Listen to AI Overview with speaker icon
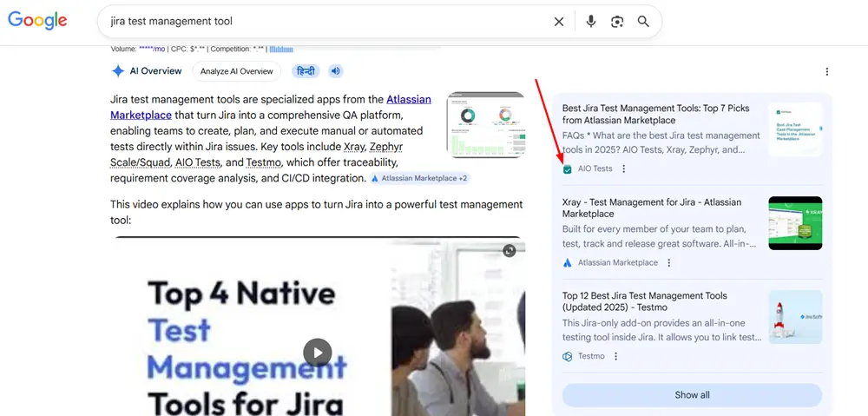868x416 pixels. pos(335,71)
